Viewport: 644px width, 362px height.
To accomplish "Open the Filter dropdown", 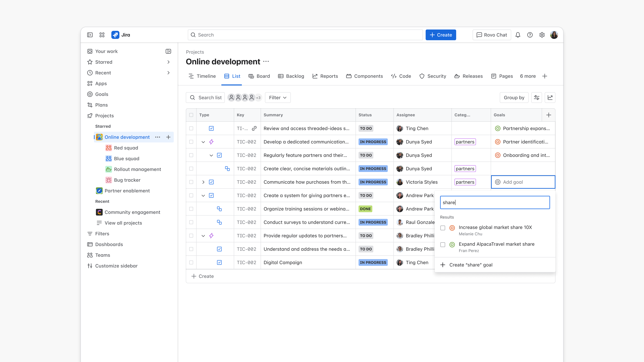I will [x=278, y=98].
